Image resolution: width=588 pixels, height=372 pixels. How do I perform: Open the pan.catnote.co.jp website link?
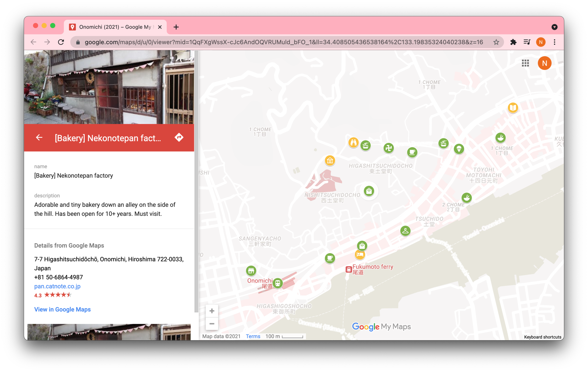coord(57,286)
